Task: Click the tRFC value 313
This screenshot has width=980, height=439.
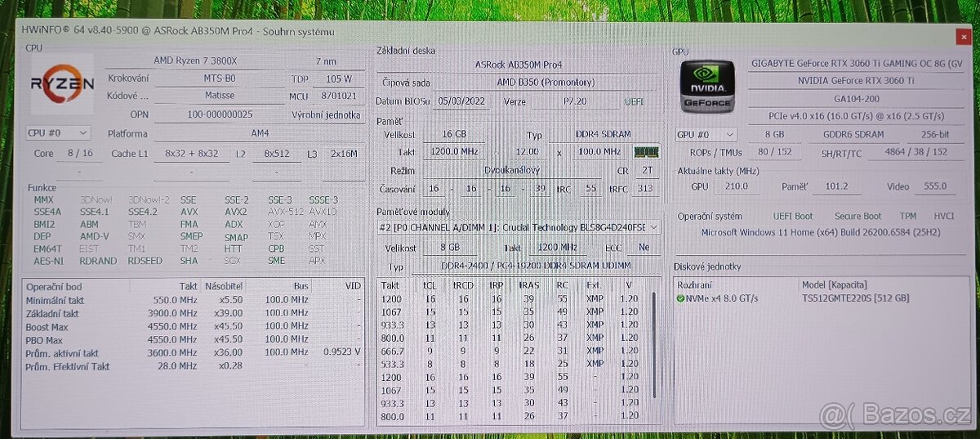Action: coord(645,189)
